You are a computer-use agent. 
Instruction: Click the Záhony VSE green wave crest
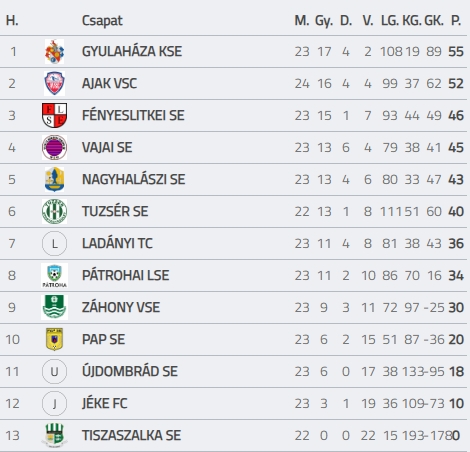pyautogui.click(x=54, y=307)
